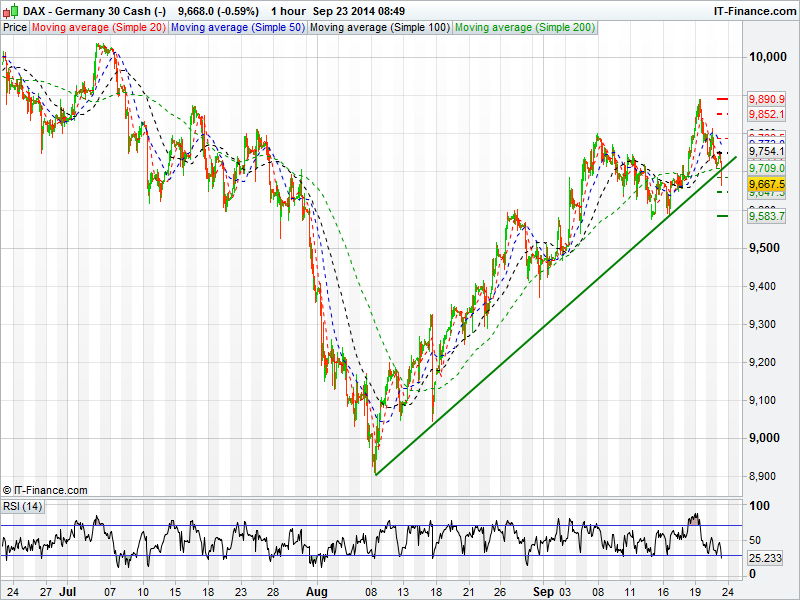Click the RSI (14) indicator label
The image size is (800, 600).
[x=22, y=506]
